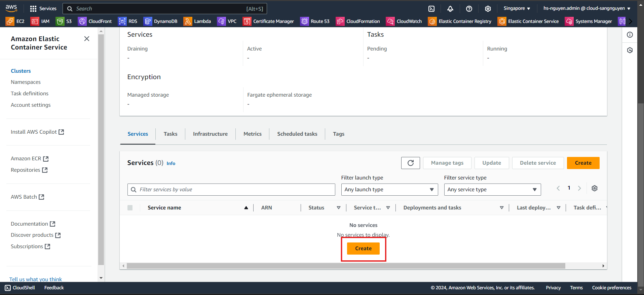
Task: Open AWS Batch external link
Action: pos(28,197)
